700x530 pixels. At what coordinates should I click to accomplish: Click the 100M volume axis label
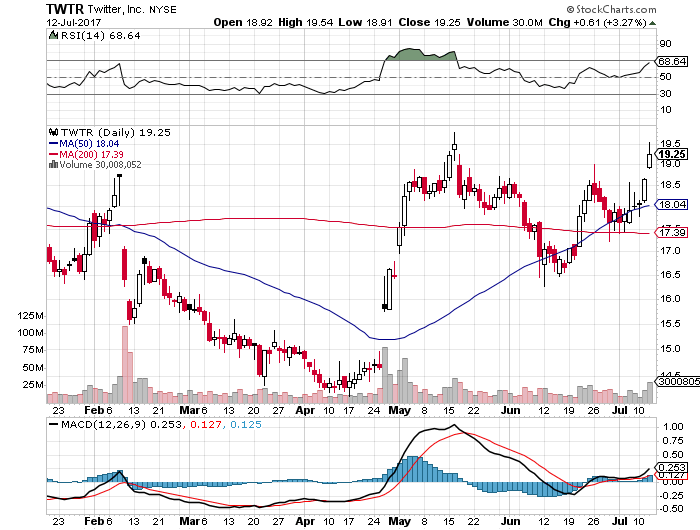(30, 333)
